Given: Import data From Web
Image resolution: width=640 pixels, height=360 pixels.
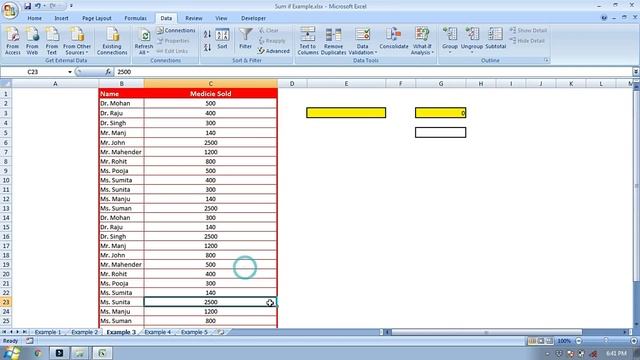Looking at the screenshot, I should 32,41.
